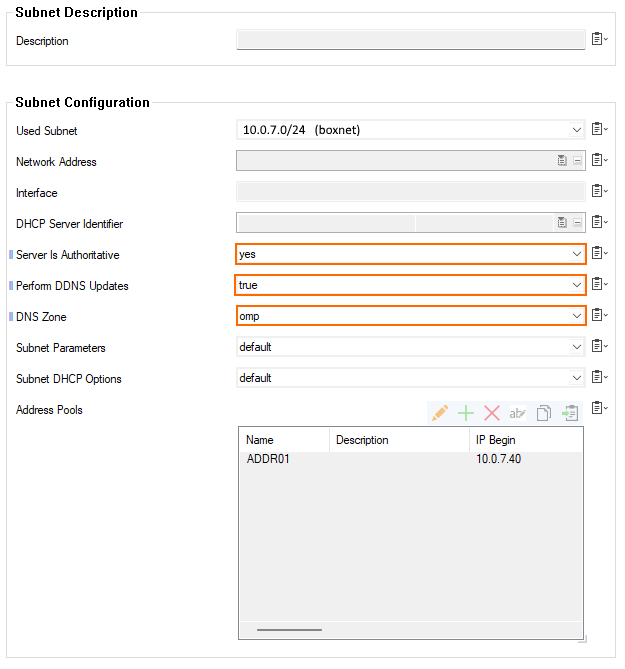The height and width of the screenshot is (669, 625).
Task: Open Subnet Parameters dropdown
Action: tap(576, 347)
